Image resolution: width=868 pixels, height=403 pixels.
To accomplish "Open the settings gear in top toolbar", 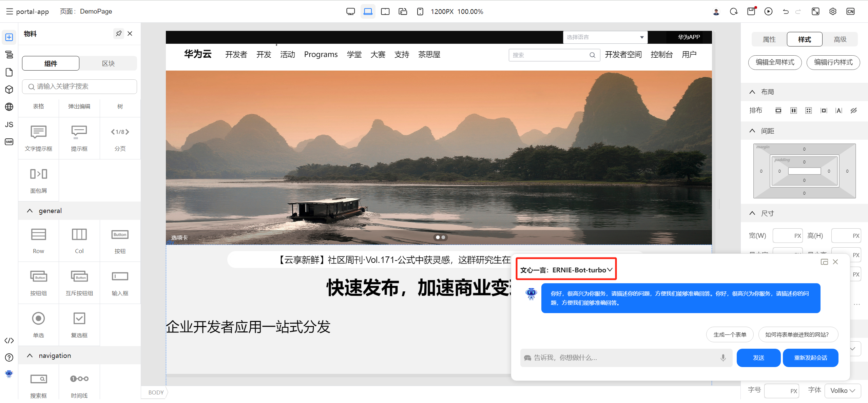I will pyautogui.click(x=833, y=12).
